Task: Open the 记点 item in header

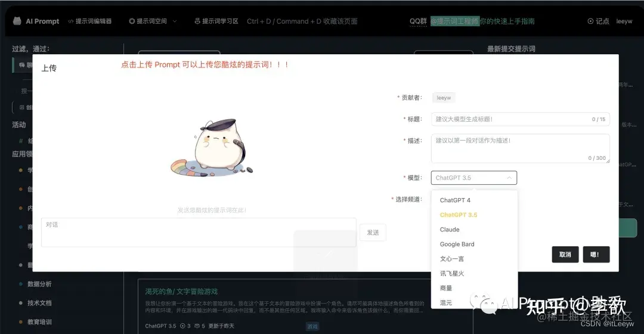Action: pos(599,21)
